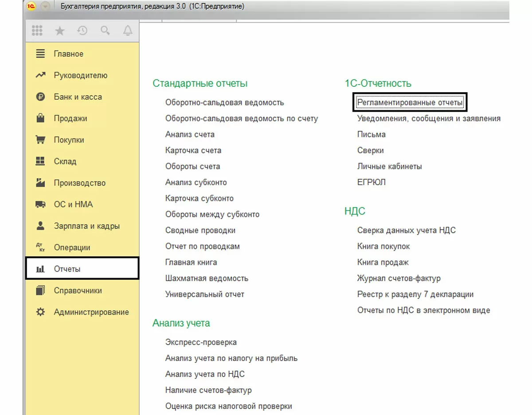Open the History clock icon
532x415 pixels.
(82, 31)
